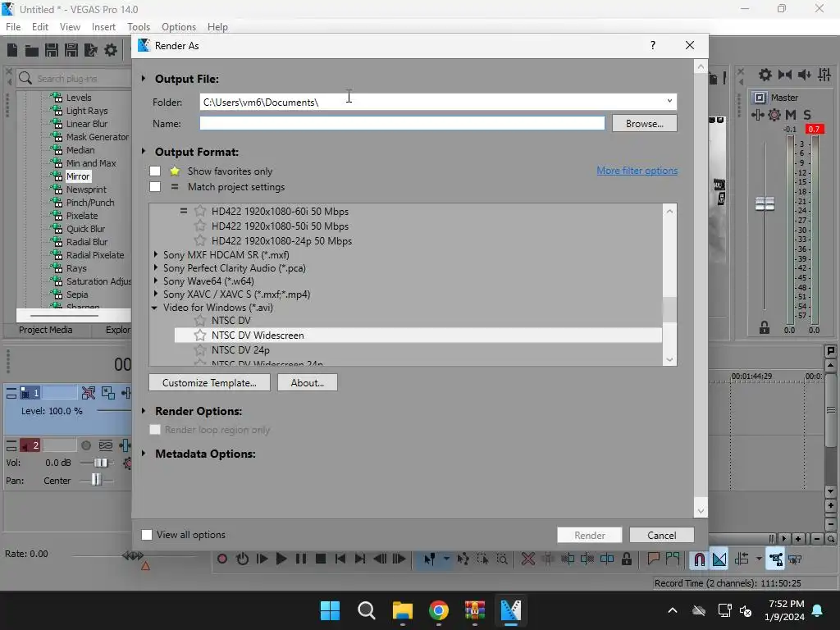
Task: Click the track 2 Vol slider handle
Action: coord(101,463)
